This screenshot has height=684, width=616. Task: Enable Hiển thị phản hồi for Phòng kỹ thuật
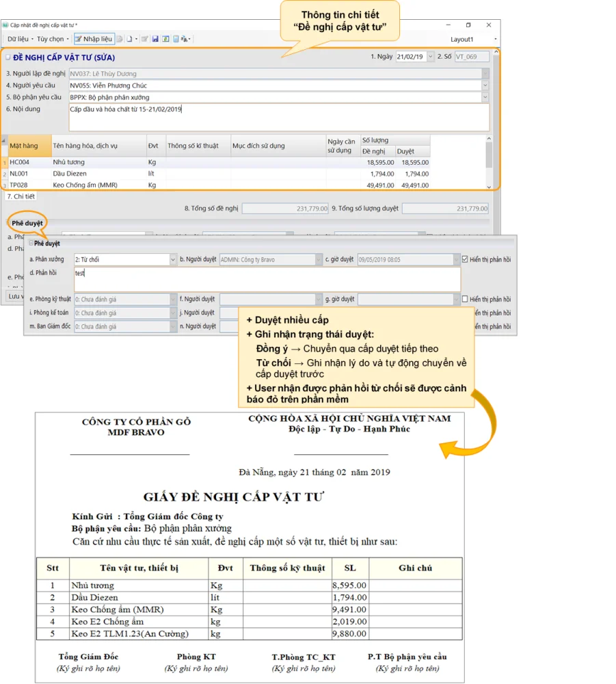[x=466, y=299]
